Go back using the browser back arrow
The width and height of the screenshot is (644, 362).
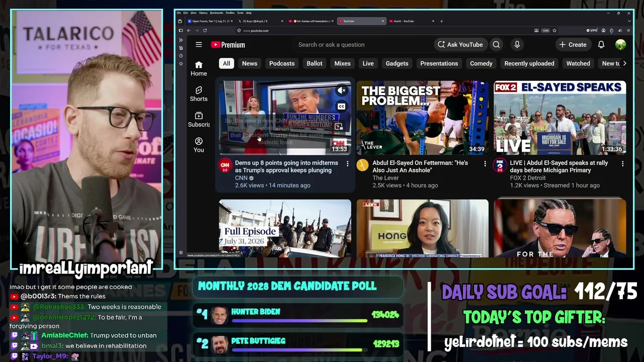pos(189,31)
